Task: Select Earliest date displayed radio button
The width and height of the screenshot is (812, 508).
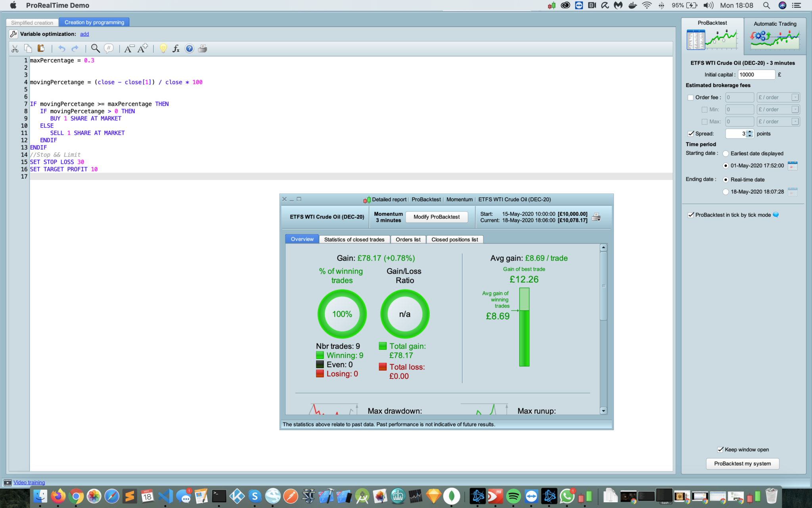Action: [726, 154]
